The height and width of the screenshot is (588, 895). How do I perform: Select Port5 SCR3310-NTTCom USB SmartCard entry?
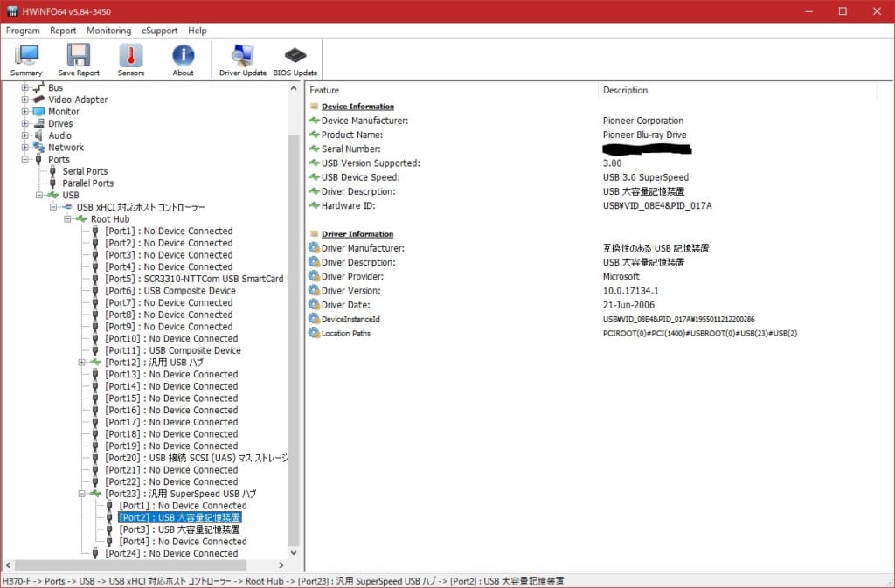coord(194,279)
